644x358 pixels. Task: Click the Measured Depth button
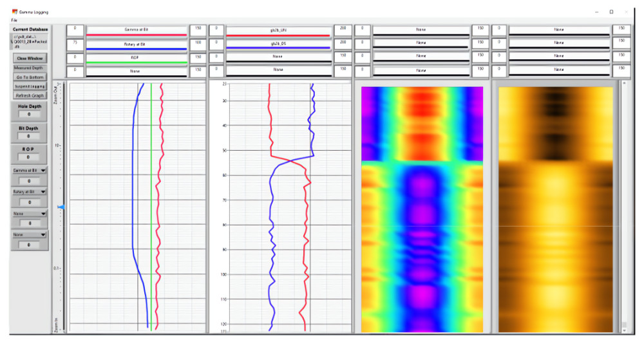point(30,68)
